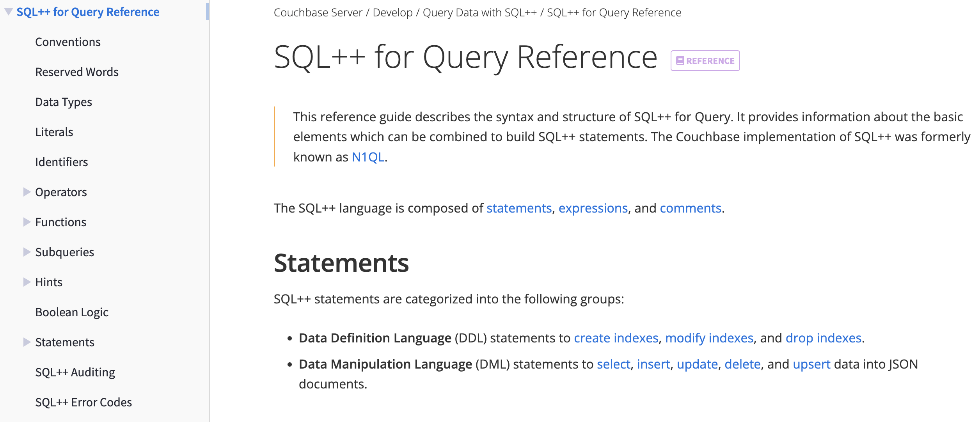The height and width of the screenshot is (422, 980).
Task: Open the select statement link
Action: tap(614, 364)
